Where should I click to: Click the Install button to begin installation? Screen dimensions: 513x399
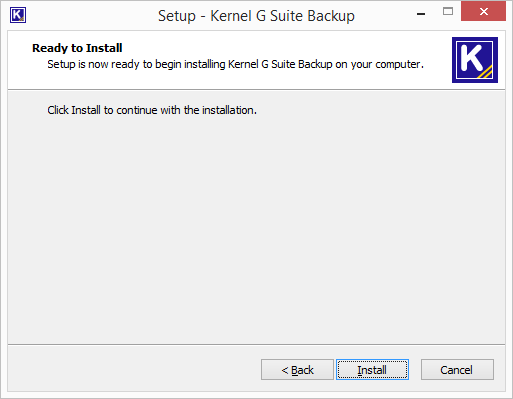(372, 370)
